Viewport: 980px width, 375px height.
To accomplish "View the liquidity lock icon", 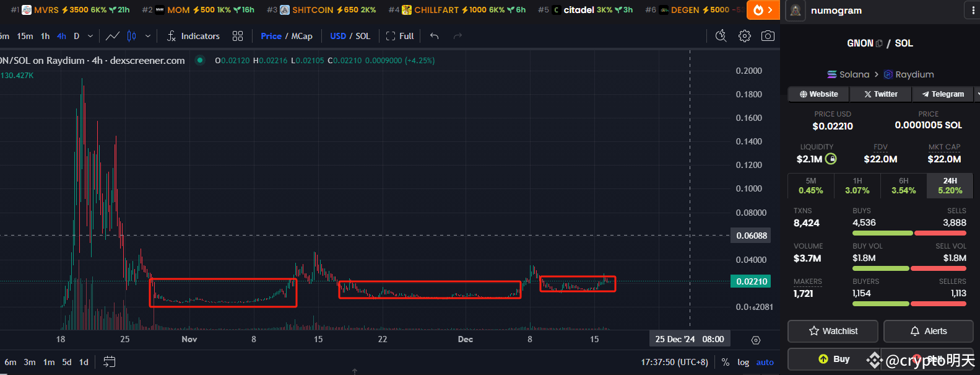I will coord(831,159).
